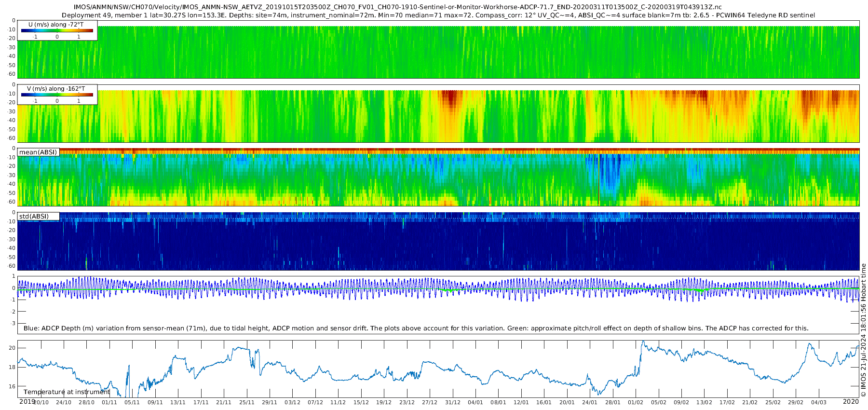
Task: Click the '20' tick on the temperature axis
Action: tap(13, 348)
